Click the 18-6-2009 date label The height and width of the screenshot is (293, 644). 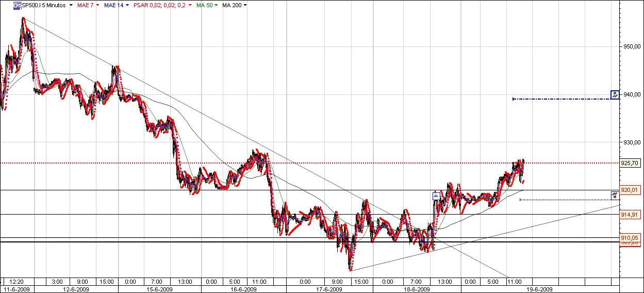coord(417,289)
